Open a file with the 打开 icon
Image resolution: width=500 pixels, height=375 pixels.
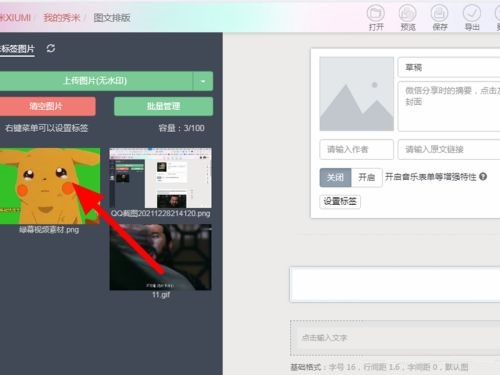[x=376, y=17]
